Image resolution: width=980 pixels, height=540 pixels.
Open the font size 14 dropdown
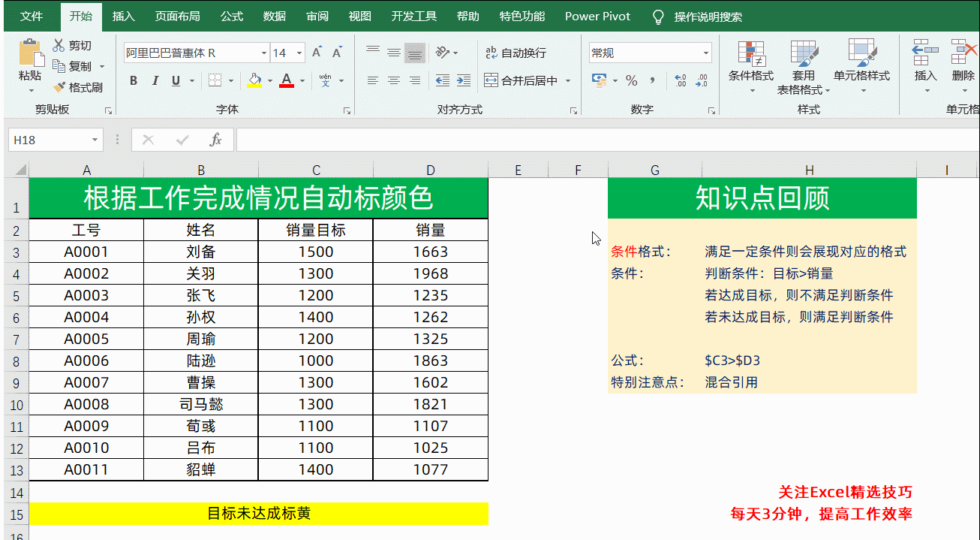(299, 53)
